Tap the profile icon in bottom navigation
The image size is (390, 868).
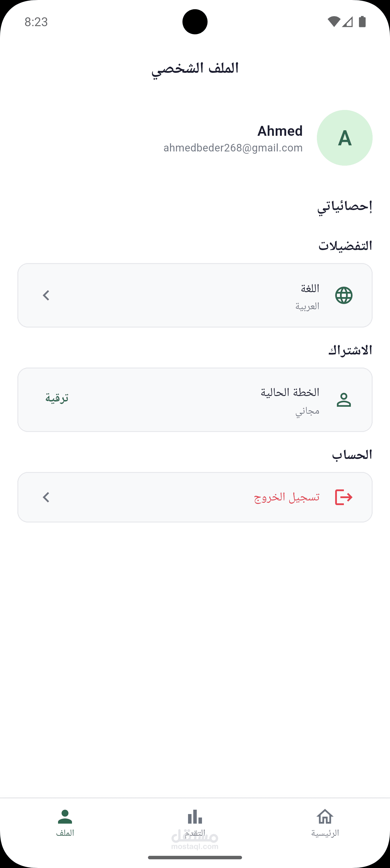(x=65, y=817)
